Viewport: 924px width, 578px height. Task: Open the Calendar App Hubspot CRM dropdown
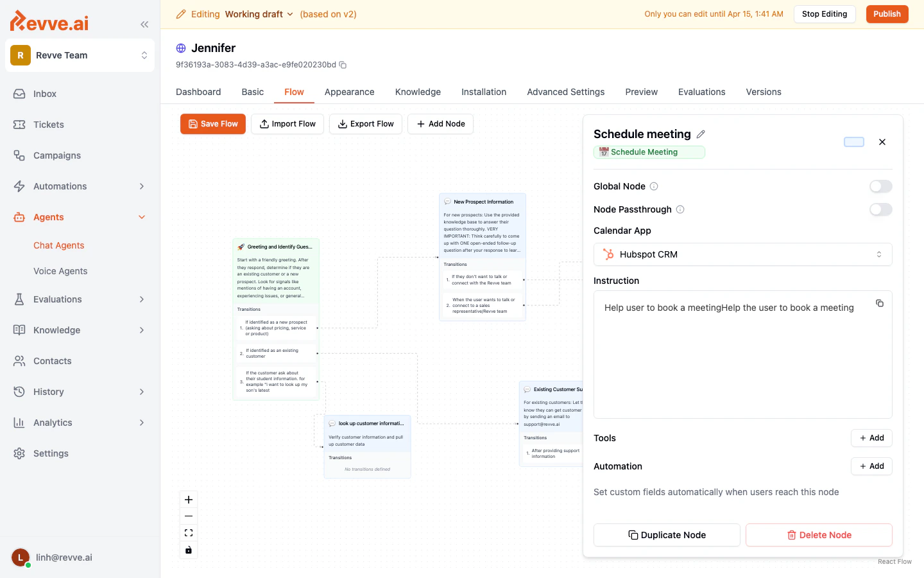pos(742,254)
